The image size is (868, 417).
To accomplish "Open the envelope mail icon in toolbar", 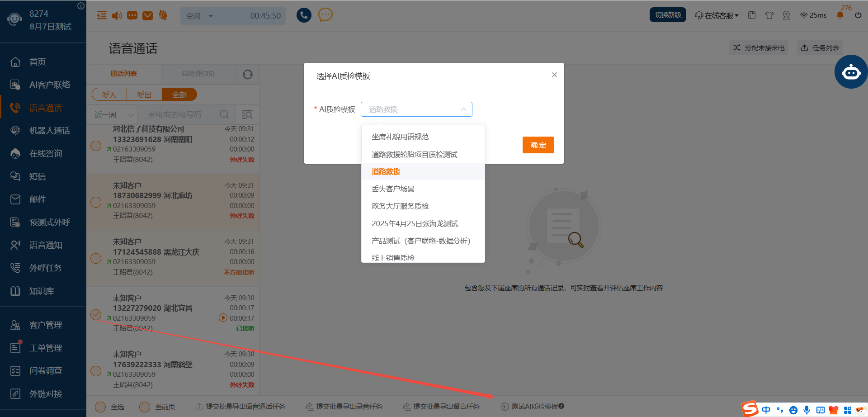I will (x=148, y=16).
